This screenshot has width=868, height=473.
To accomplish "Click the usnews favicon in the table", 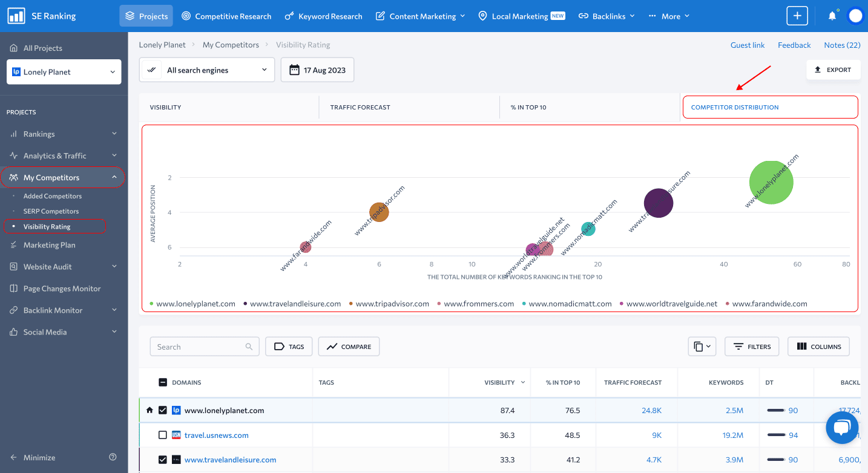I will click(x=177, y=435).
